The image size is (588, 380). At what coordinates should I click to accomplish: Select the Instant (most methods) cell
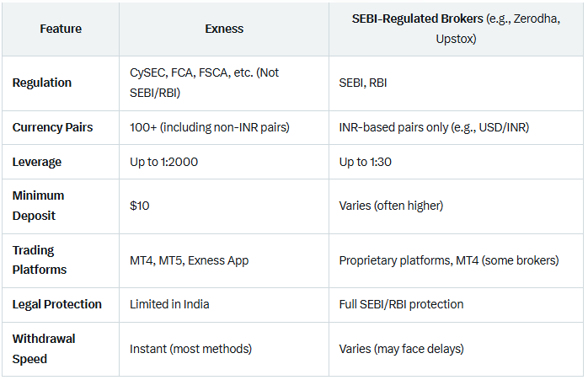pos(191,349)
